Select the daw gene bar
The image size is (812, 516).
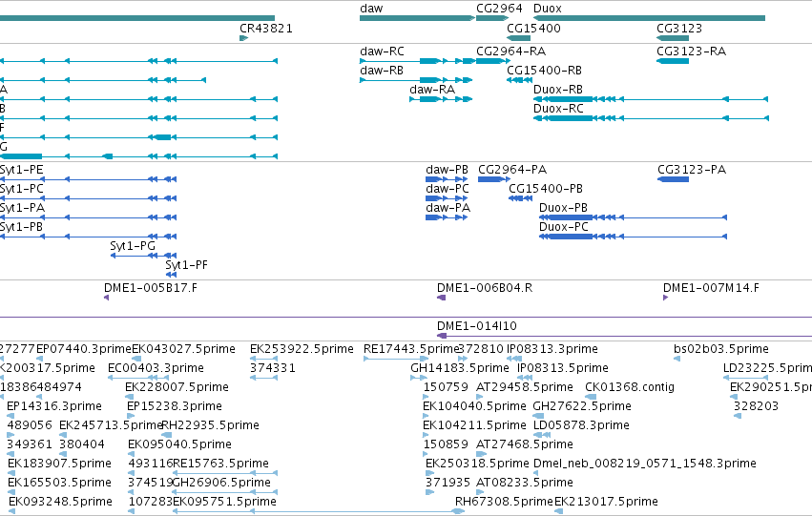click(417, 18)
